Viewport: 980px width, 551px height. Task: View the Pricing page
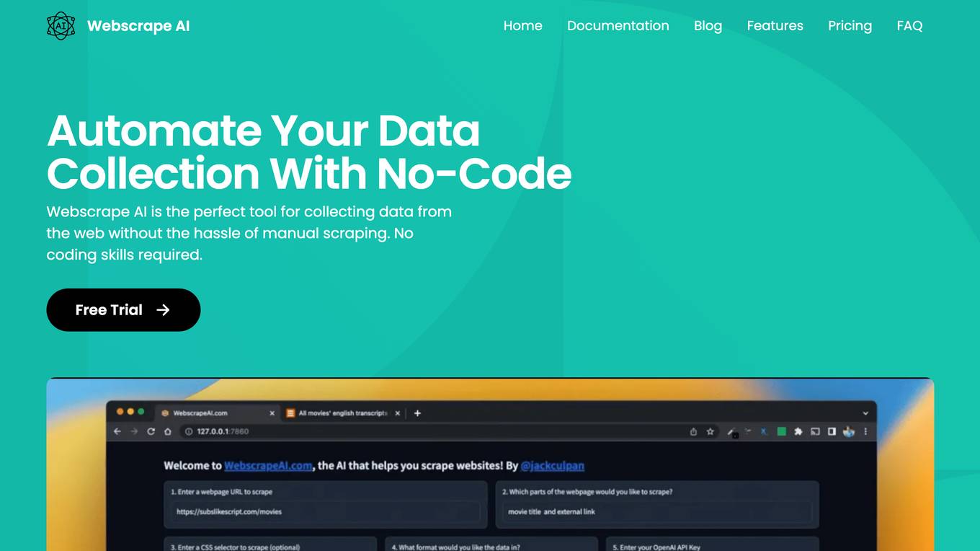click(x=850, y=26)
